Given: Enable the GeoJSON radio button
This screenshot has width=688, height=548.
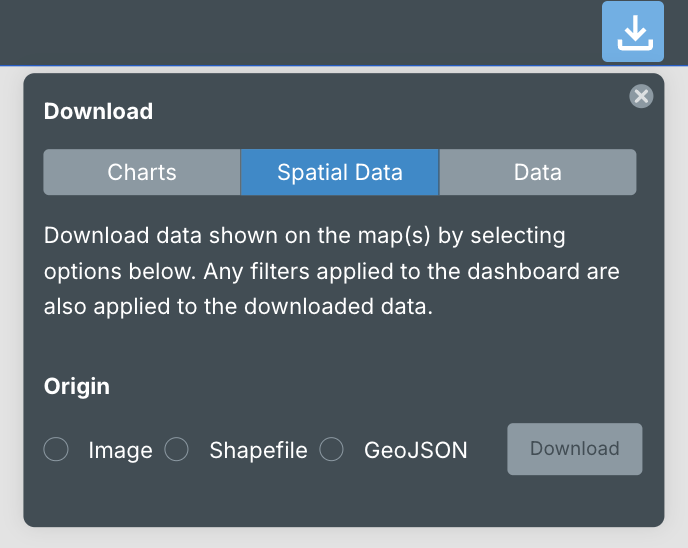Looking at the screenshot, I should click(x=332, y=450).
